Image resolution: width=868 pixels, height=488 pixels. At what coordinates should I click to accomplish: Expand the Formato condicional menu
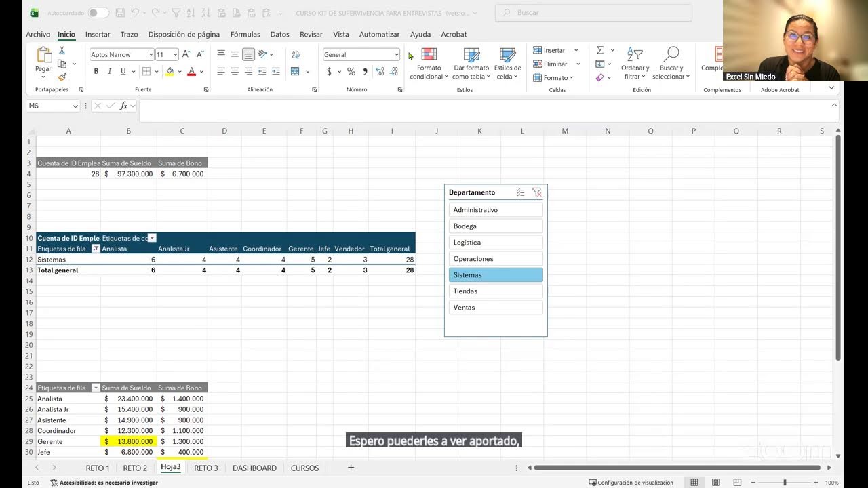point(429,63)
